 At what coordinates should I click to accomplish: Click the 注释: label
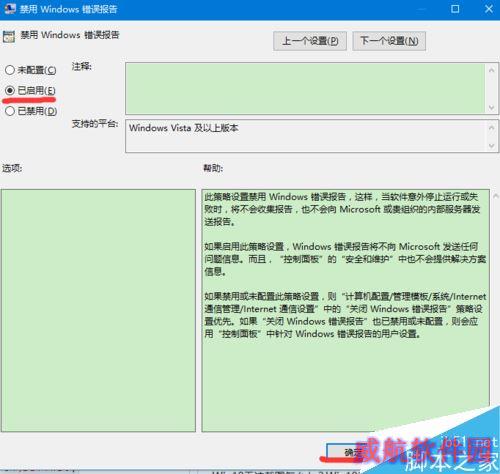(x=82, y=66)
